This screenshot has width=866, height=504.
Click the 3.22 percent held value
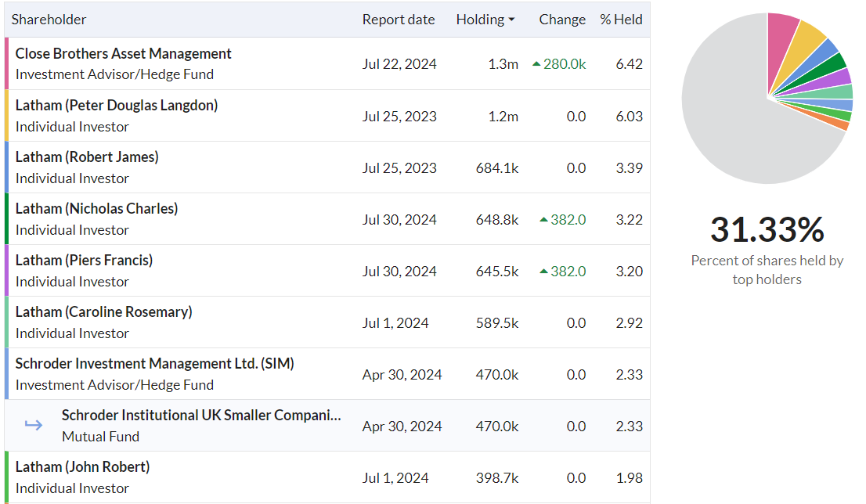click(629, 220)
